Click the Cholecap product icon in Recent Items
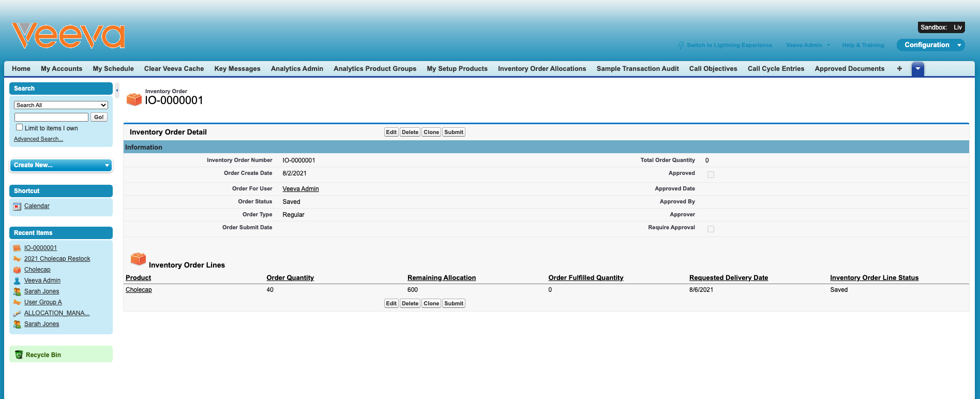Image resolution: width=980 pixels, height=399 pixels. pos(17,270)
